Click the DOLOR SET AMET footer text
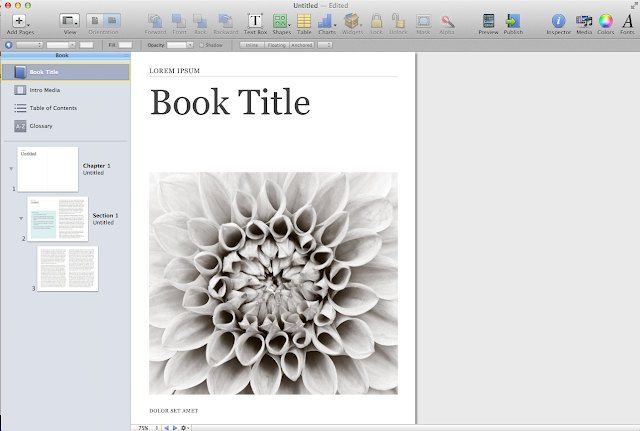The image size is (640, 431). click(x=173, y=411)
